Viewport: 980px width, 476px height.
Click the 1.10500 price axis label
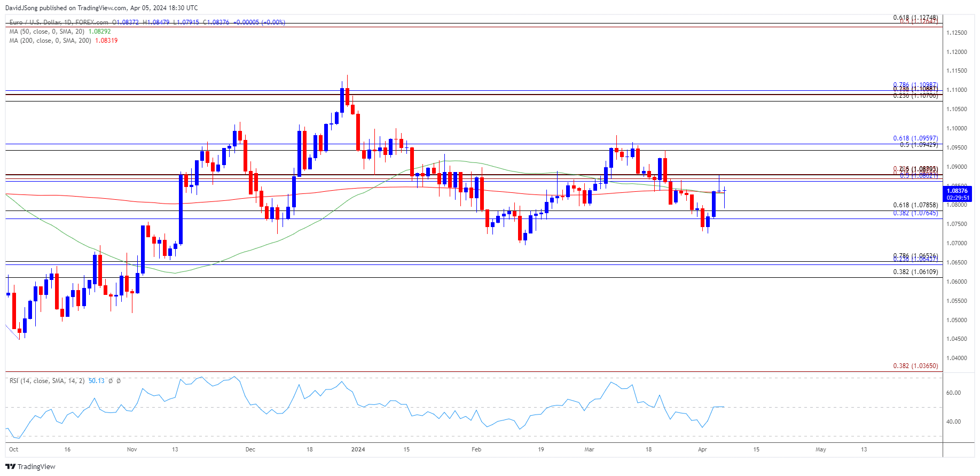tap(957, 110)
